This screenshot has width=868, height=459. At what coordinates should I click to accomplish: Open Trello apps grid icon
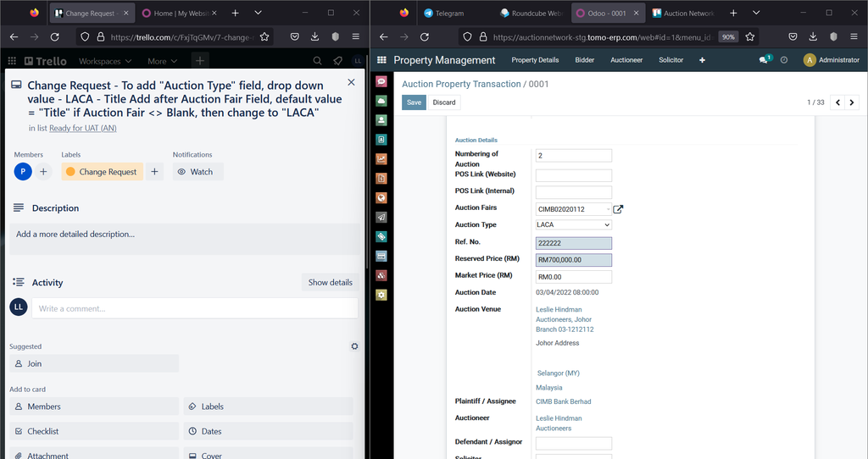[x=12, y=61]
